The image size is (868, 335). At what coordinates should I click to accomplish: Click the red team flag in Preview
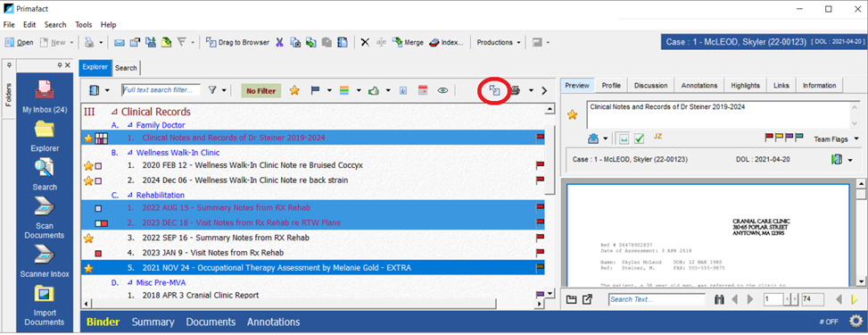(768, 137)
